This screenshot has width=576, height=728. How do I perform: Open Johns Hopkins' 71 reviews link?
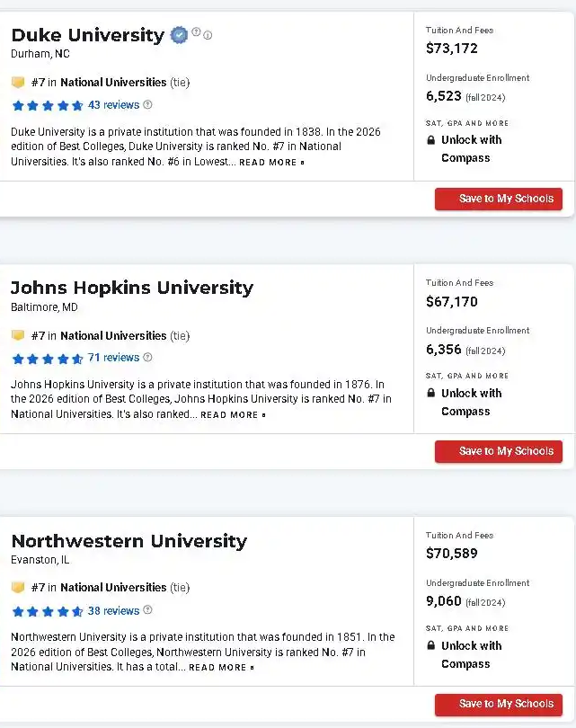[113, 358]
